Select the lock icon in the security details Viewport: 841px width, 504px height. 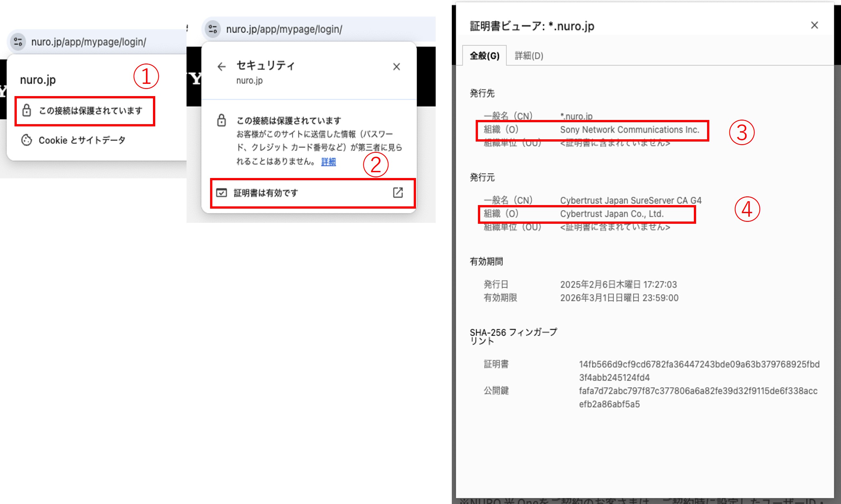[x=222, y=120]
